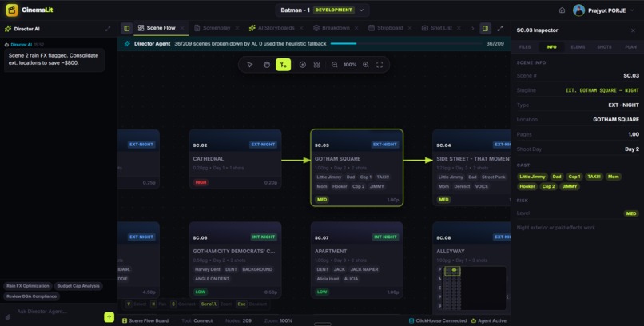Image resolution: width=644 pixels, height=326 pixels.
Task: Toggle the right inspector panel
Action: coord(486,28)
